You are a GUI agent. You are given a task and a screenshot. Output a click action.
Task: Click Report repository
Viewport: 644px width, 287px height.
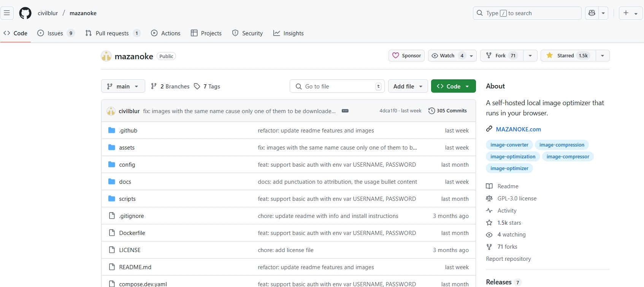pyautogui.click(x=508, y=259)
